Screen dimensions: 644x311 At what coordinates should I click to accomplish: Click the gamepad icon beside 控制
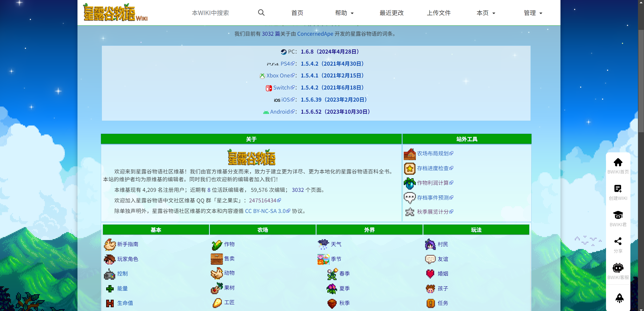110,274
